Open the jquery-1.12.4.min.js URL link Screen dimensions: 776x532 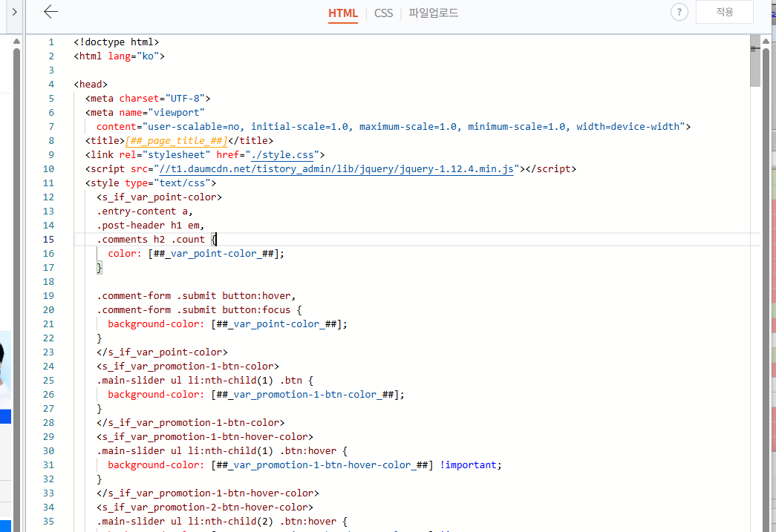[336, 169]
